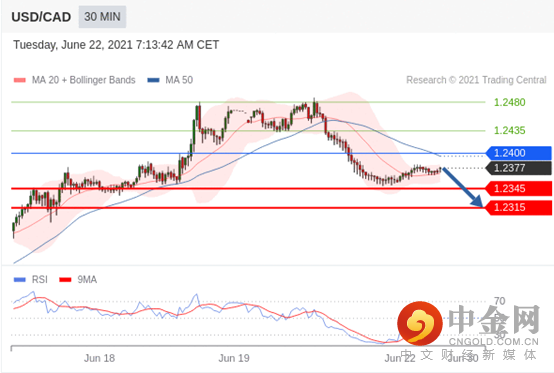Viewport: 554px width, 373px height.
Task: Click the MA 20 + Bollinger Bands legend swatch
Action: (x=19, y=80)
